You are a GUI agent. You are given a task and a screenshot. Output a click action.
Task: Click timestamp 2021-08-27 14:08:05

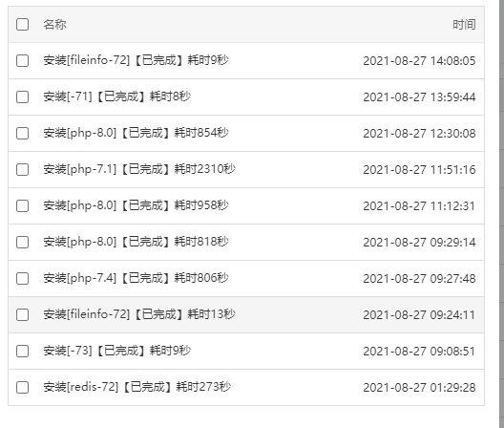419,61
